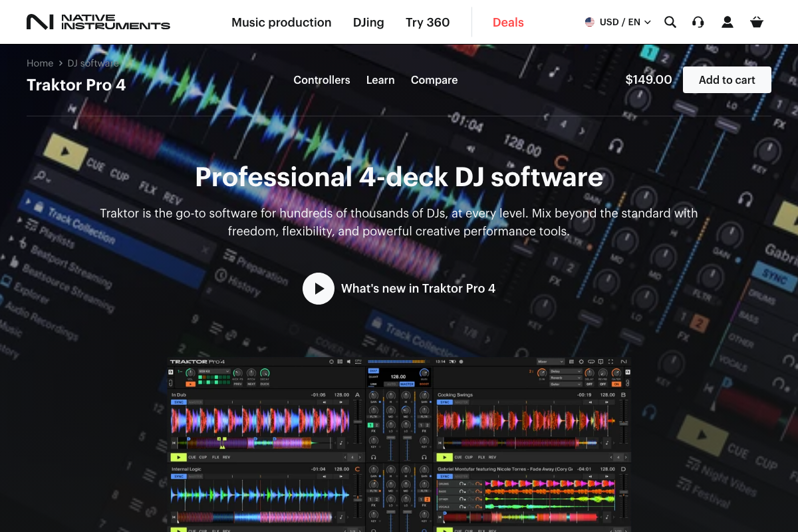
Task: Click Deck B green play button
Action: 444,457
